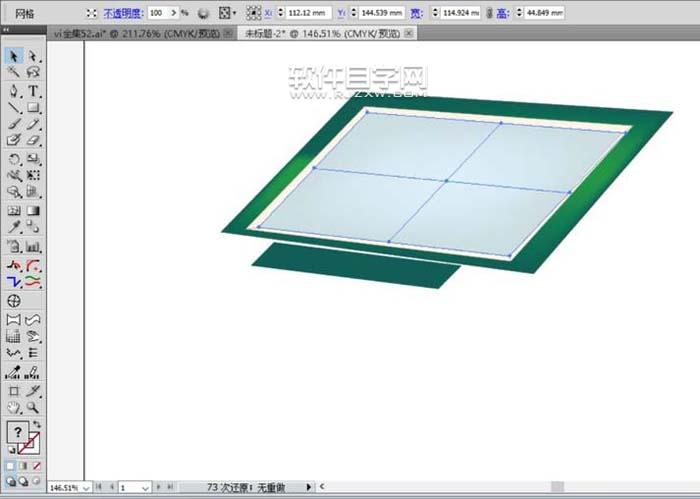Open the artboard number dropdown
The width and height of the screenshot is (700, 499).
click(x=146, y=487)
